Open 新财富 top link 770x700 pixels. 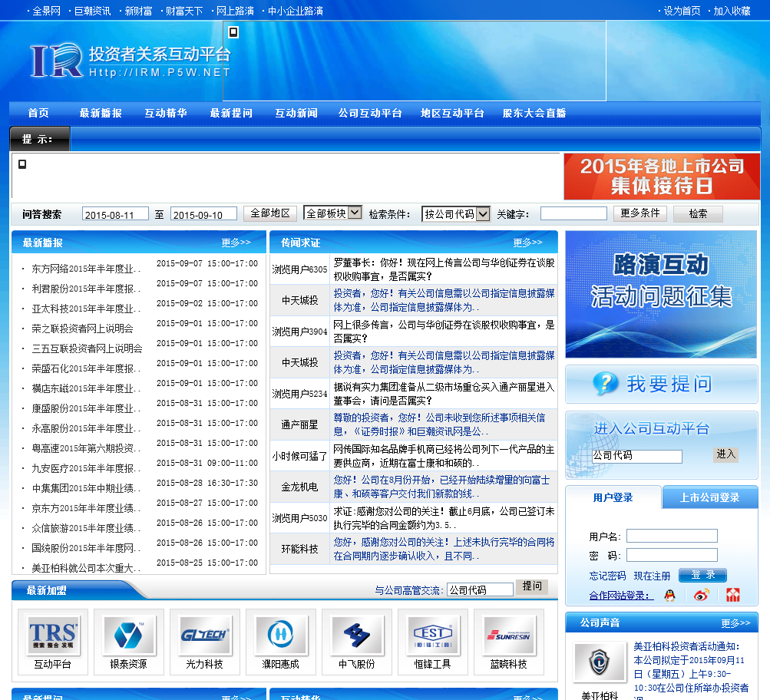point(138,11)
